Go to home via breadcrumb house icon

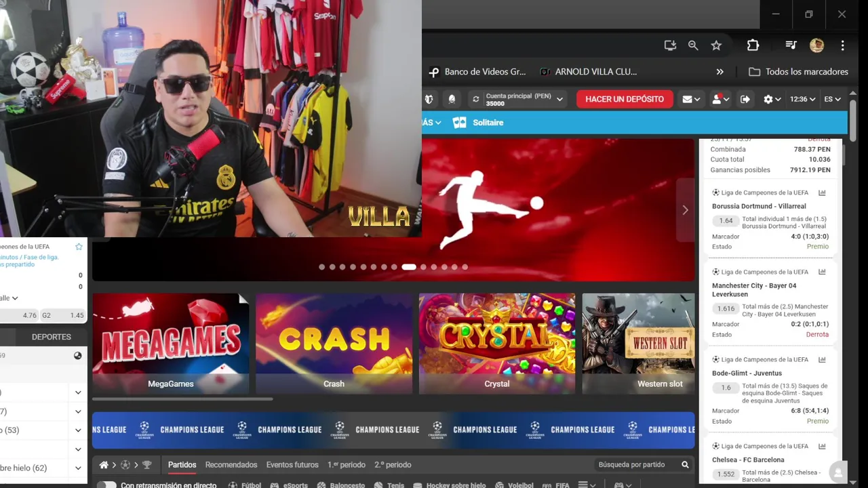[104, 465]
